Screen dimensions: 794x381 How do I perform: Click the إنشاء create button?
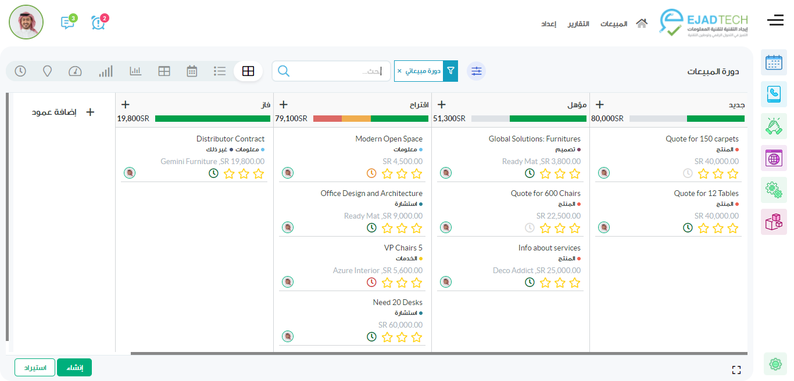pos(74,367)
